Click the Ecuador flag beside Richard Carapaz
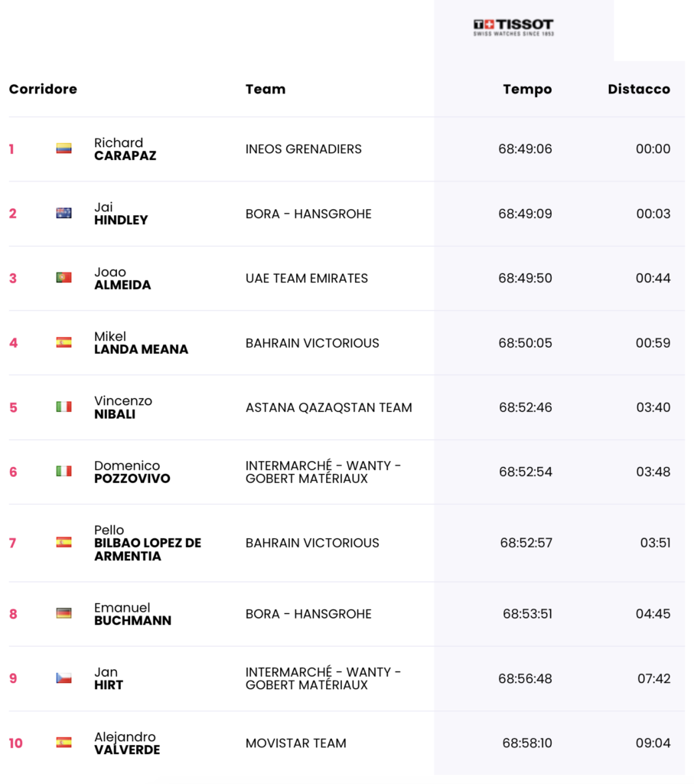 pyautogui.click(x=64, y=149)
